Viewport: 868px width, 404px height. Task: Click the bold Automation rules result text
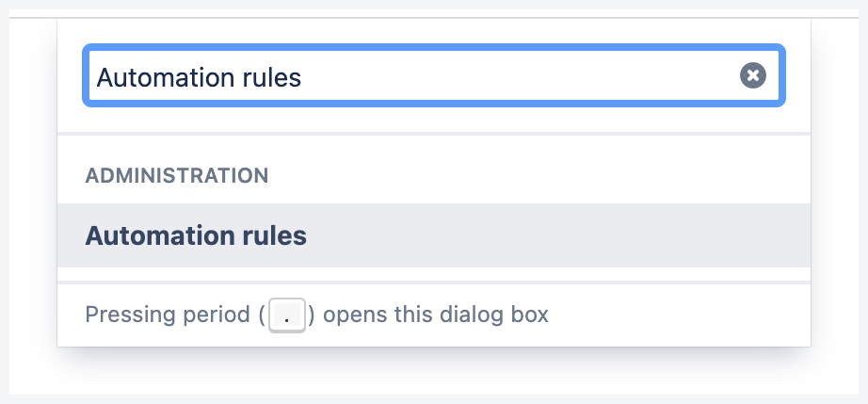(x=196, y=235)
